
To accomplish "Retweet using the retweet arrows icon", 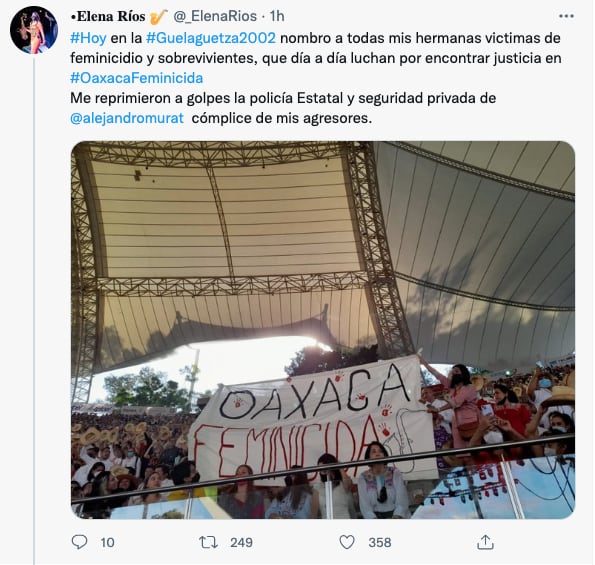I will point(208,542).
